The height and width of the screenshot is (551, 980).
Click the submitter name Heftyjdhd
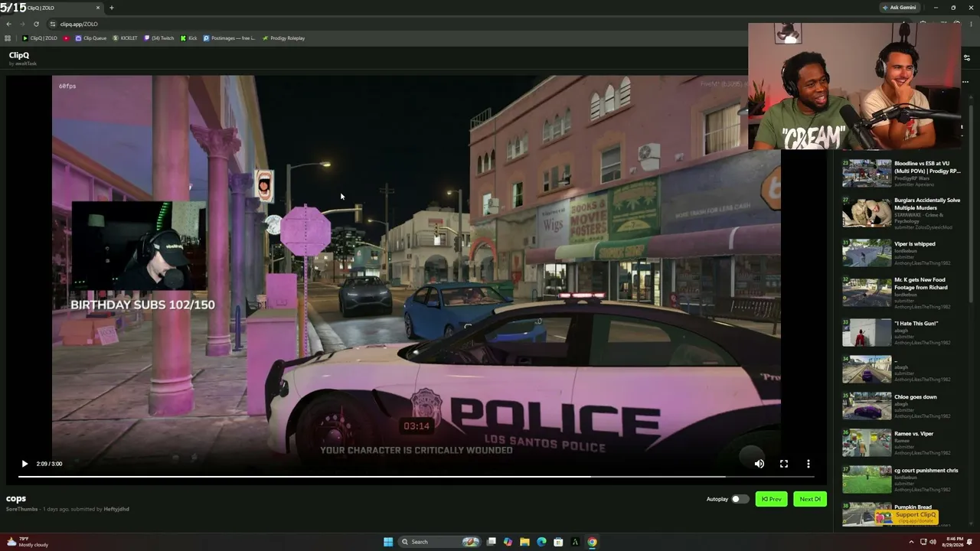click(116, 509)
